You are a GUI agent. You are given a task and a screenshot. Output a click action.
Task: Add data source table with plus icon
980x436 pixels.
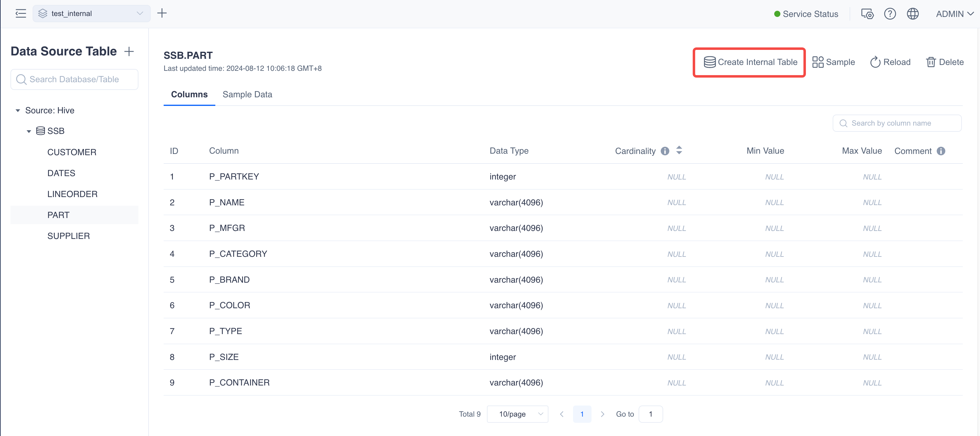pos(129,51)
